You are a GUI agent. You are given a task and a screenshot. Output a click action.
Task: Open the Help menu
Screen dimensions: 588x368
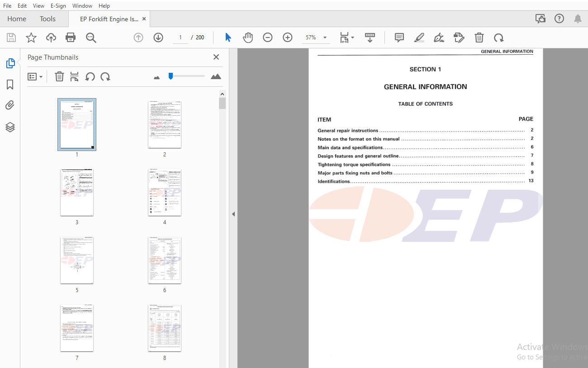pos(104,6)
